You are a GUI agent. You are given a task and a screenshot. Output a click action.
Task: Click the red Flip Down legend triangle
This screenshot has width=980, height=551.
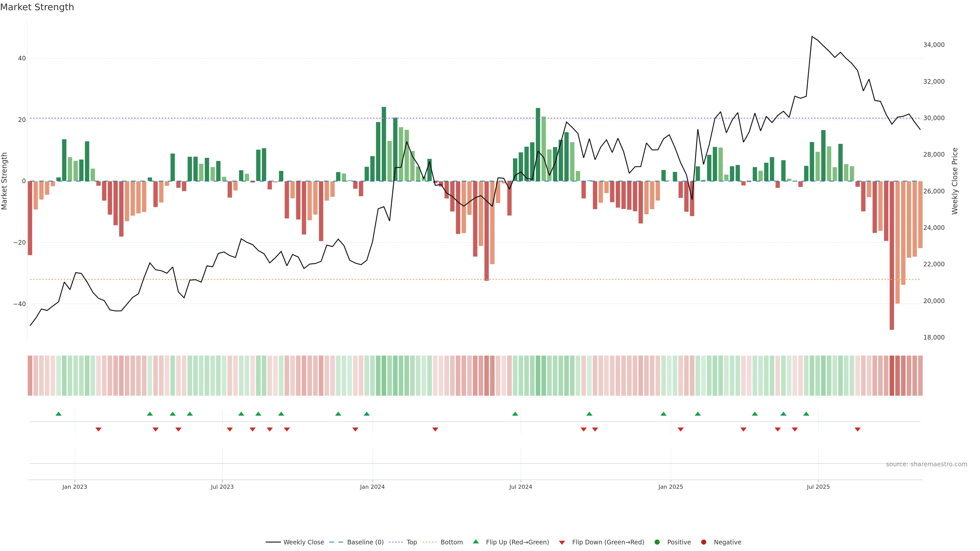click(x=562, y=543)
